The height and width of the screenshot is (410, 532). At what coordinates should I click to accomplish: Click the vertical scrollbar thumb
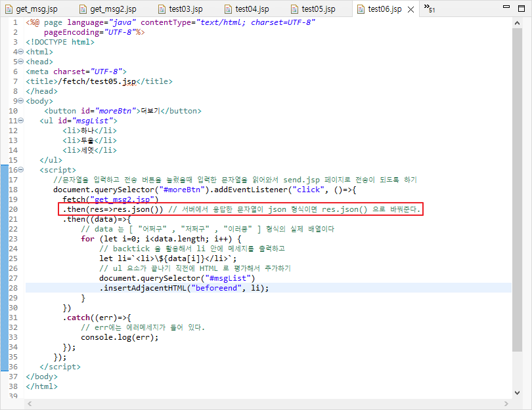(x=517, y=190)
